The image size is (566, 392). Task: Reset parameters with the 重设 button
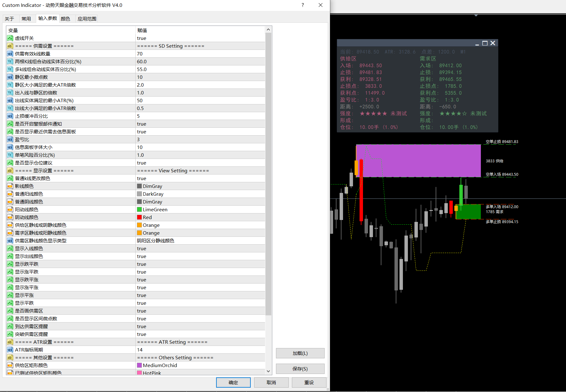pyautogui.click(x=309, y=382)
